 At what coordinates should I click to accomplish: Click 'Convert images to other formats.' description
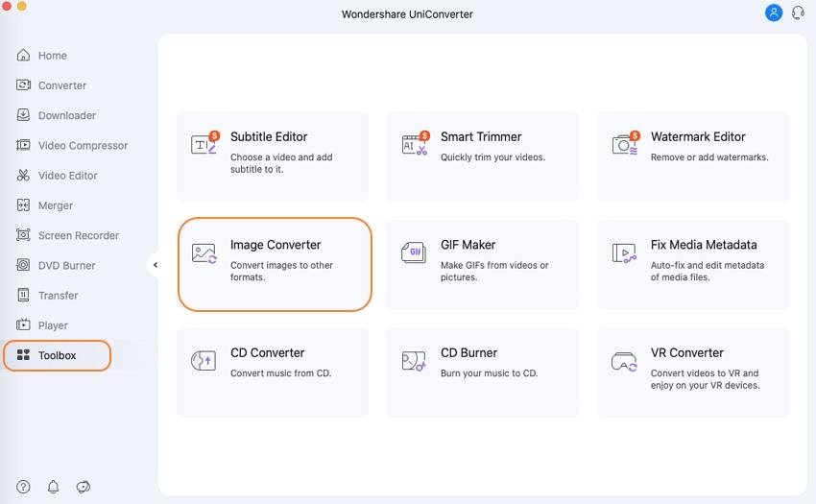pyautogui.click(x=281, y=272)
